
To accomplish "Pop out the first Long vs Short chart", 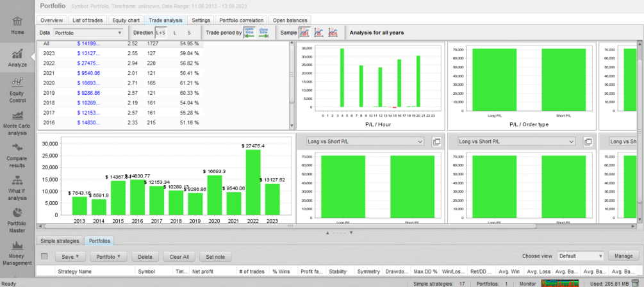I will pos(436,142).
